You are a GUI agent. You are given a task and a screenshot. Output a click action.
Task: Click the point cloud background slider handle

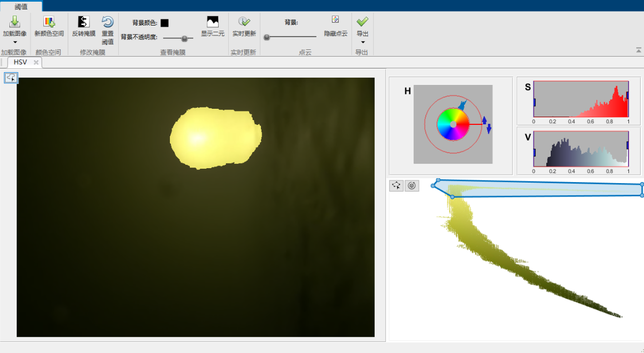(x=267, y=37)
